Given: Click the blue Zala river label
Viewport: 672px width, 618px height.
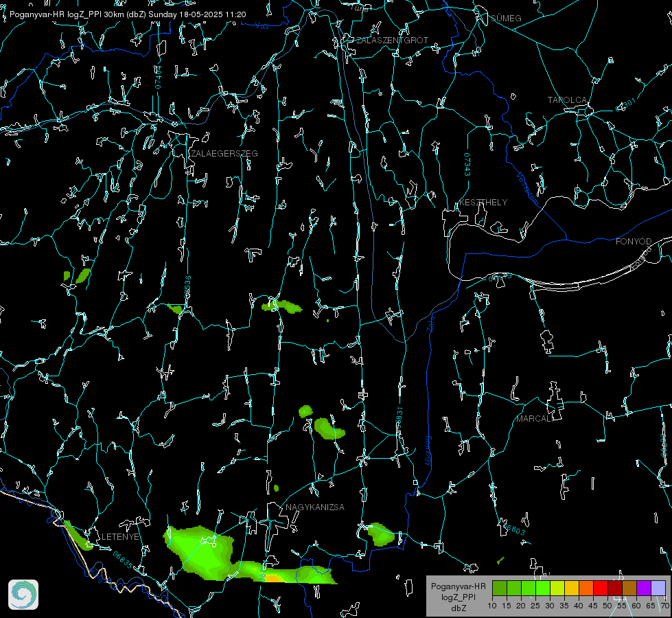Looking at the screenshot, I should click(x=430, y=324).
